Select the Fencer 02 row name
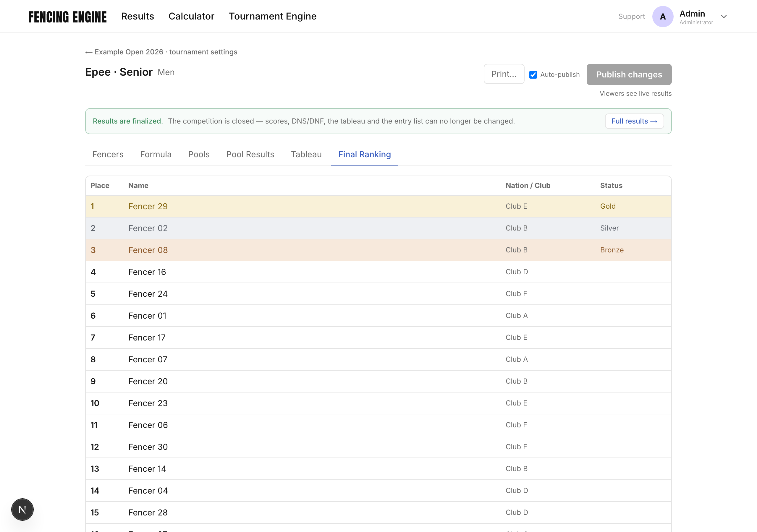This screenshot has width=757, height=532. coord(148,228)
